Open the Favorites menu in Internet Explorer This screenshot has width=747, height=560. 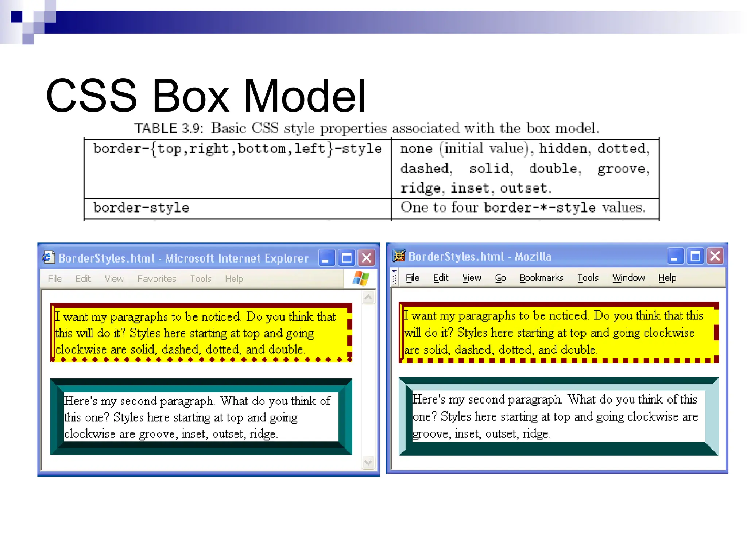click(156, 279)
